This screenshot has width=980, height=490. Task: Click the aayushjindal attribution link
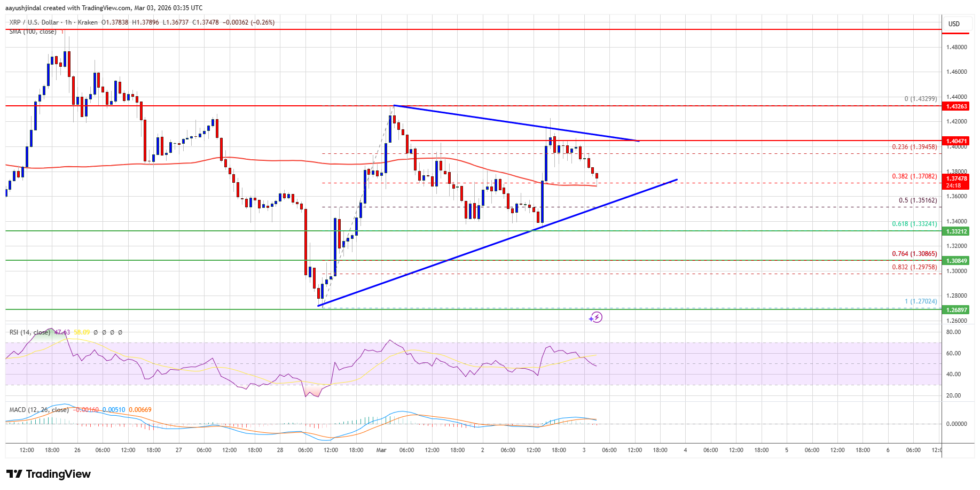pos(23,8)
